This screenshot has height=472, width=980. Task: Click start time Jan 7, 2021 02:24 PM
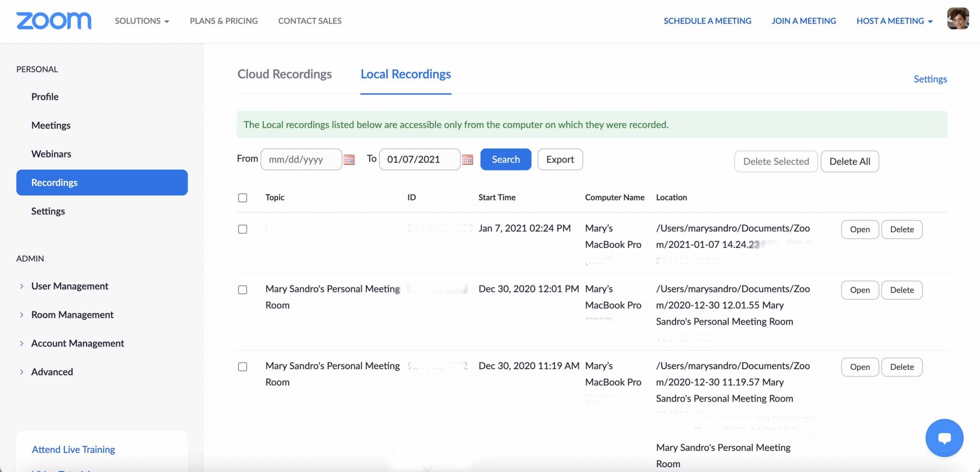(x=524, y=228)
